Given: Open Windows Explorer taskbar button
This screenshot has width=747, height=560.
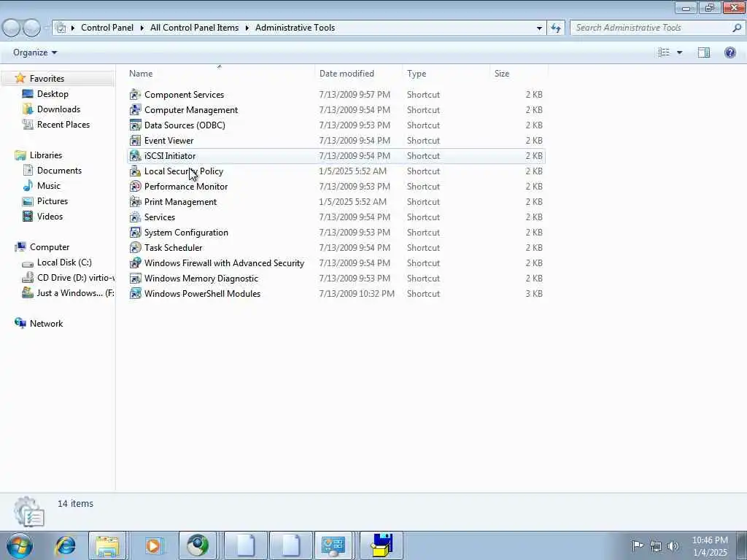Looking at the screenshot, I should click(107, 545).
